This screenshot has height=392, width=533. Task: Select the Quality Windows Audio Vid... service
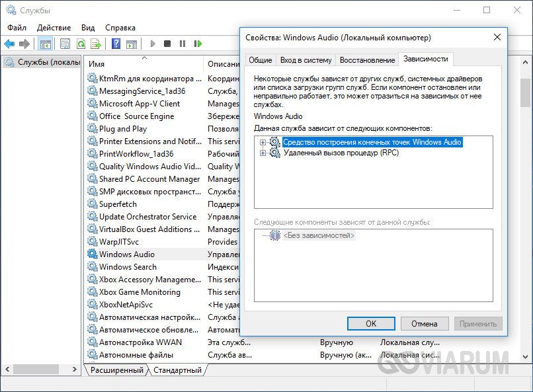[150, 166]
